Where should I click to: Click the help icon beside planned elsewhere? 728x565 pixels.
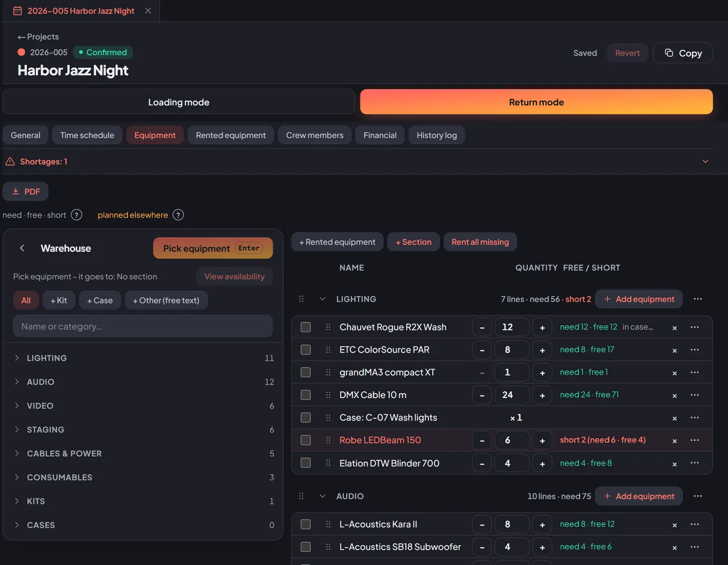tap(178, 215)
